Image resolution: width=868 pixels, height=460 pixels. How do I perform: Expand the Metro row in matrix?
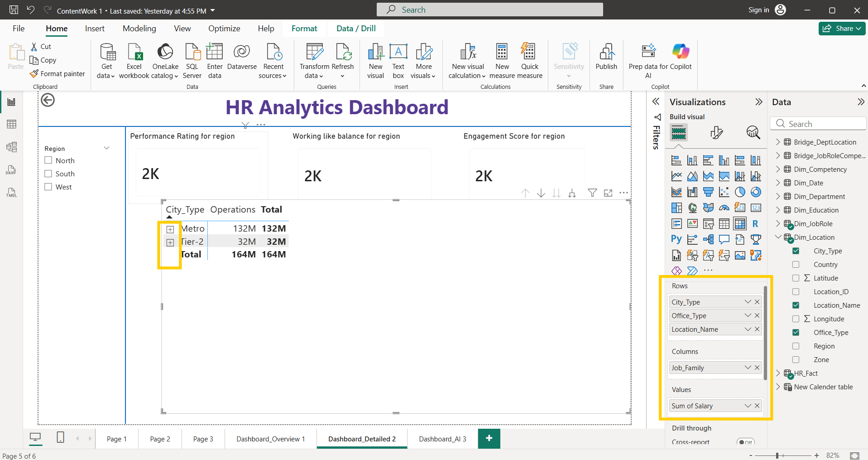pyautogui.click(x=170, y=229)
